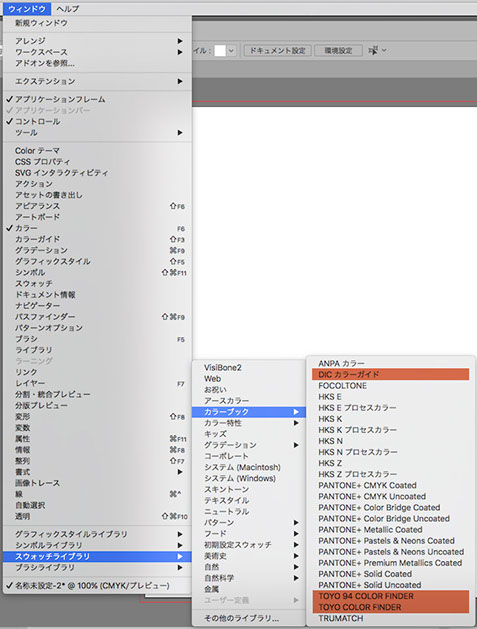The width and height of the screenshot is (477, 629).
Task: Choose システム (Macintosh) swatches
Action: coord(249,467)
